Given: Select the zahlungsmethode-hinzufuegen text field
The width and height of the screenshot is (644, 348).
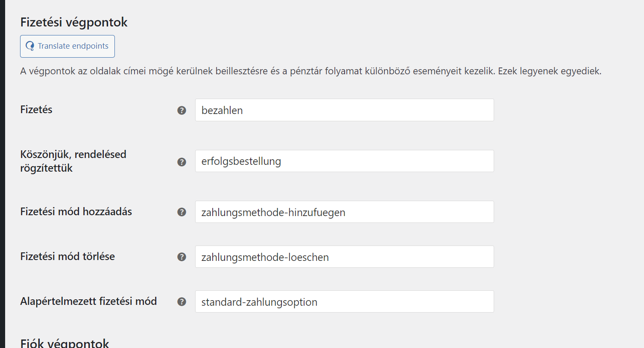Looking at the screenshot, I should point(344,212).
